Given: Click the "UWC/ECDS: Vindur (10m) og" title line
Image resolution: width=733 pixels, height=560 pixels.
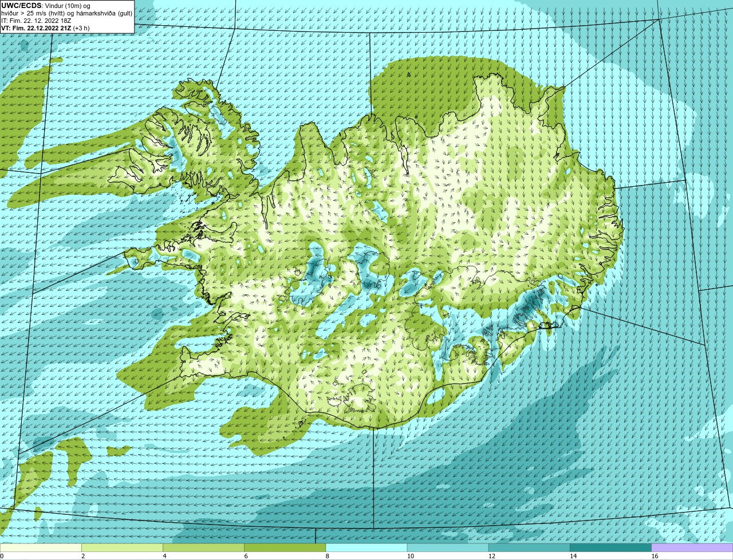Looking at the screenshot, I should 46,6.
